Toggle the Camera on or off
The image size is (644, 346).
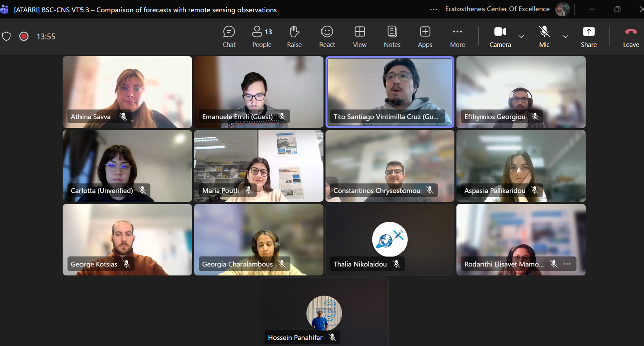click(500, 37)
